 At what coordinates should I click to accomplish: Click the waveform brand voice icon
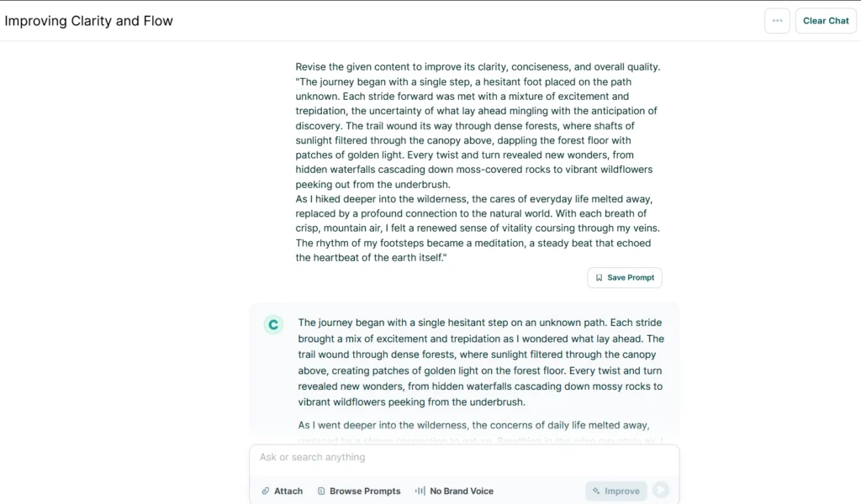pos(420,491)
